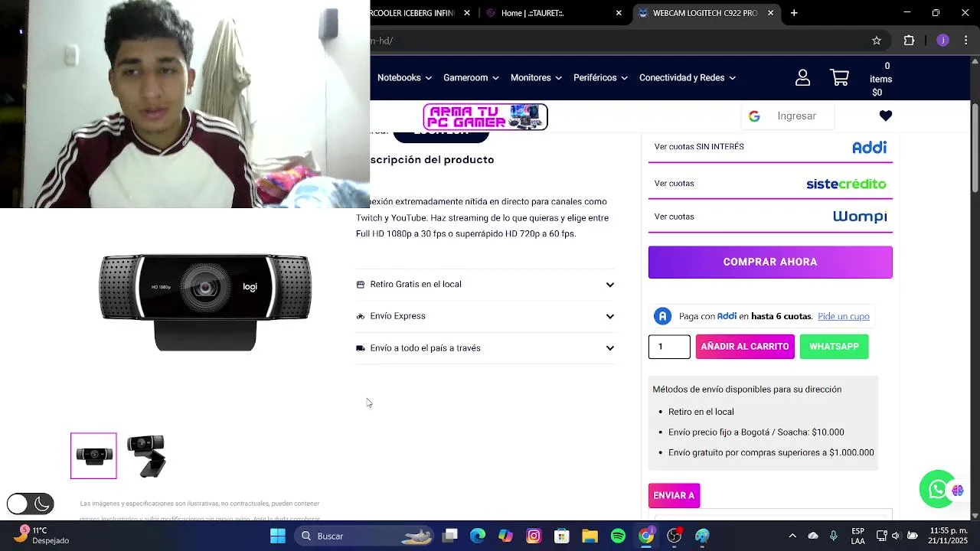980x551 pixels.
Task: Open Spotify from the taskbar
Action: 618,536
